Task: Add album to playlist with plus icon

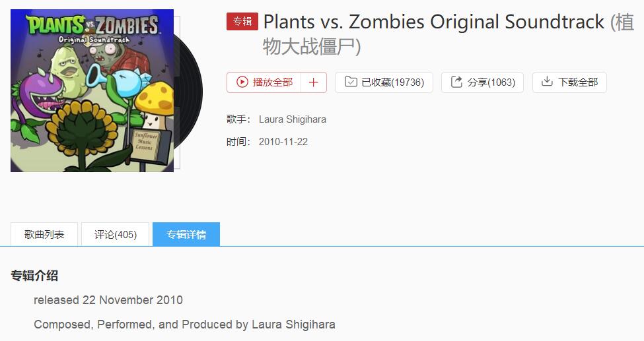Action: pyautogui.click(x=314, y=82)
